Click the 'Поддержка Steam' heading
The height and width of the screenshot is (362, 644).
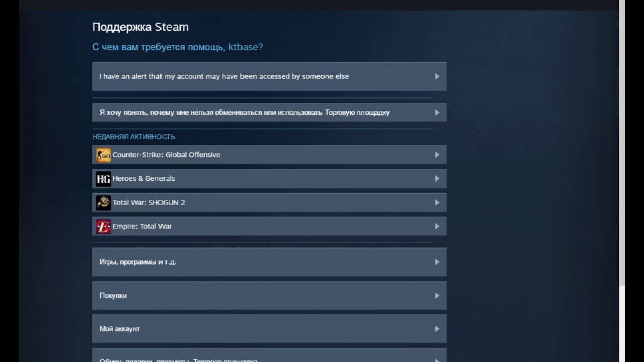point(140,27)
